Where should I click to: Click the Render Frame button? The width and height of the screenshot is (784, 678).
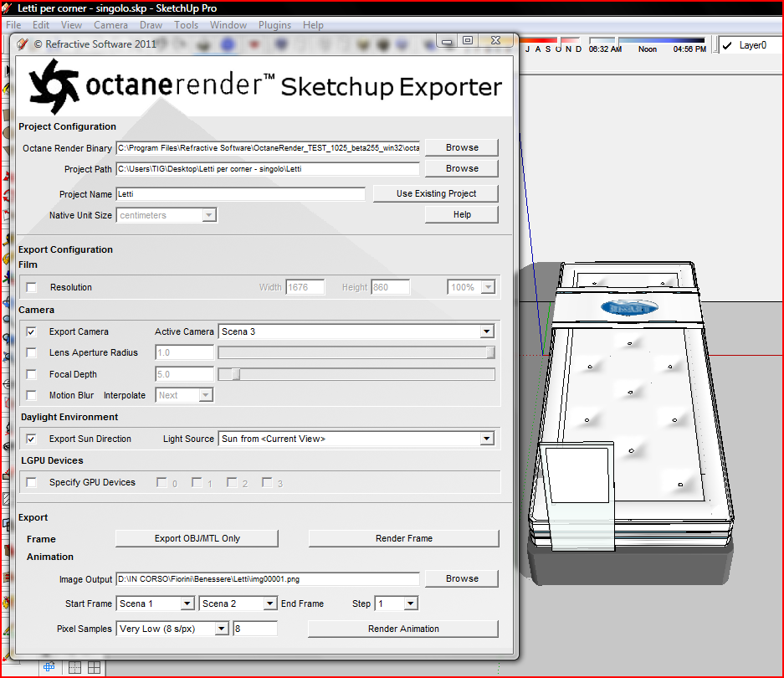click(403, 538)
